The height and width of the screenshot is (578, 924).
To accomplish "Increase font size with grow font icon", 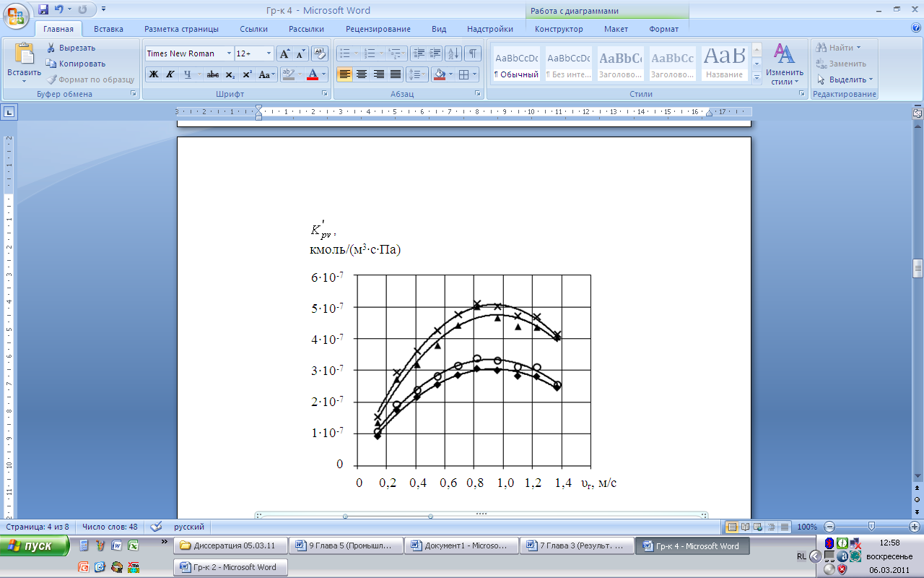I will click(x=284, y=53).
